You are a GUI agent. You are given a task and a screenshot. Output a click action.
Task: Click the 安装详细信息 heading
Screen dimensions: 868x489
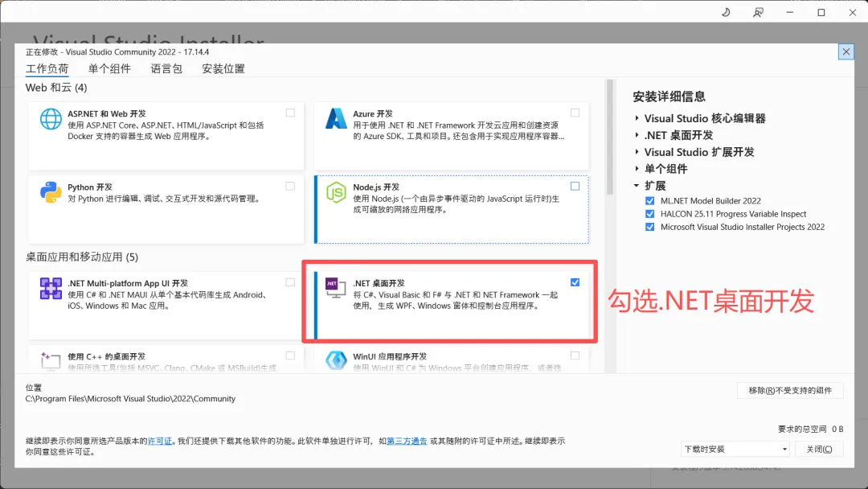669,97
